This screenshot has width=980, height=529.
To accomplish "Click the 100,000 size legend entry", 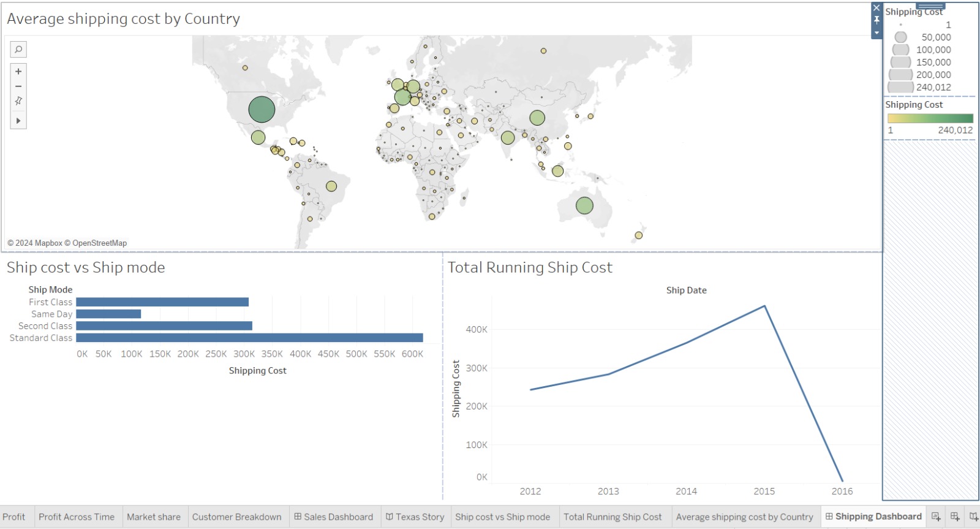I will point(921,50).
